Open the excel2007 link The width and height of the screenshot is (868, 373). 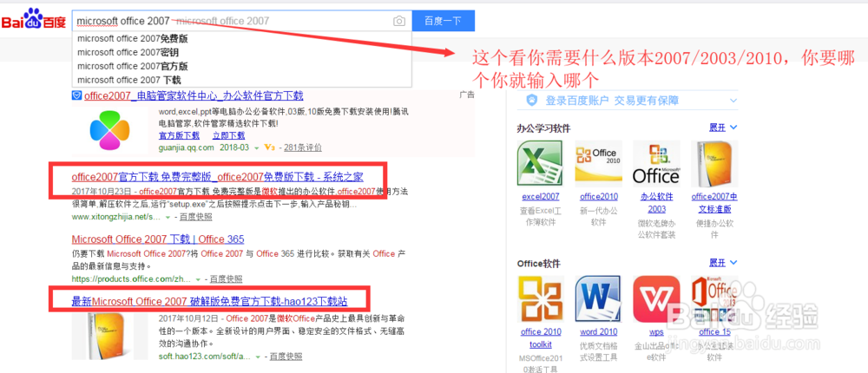click(x=540, y=196)
